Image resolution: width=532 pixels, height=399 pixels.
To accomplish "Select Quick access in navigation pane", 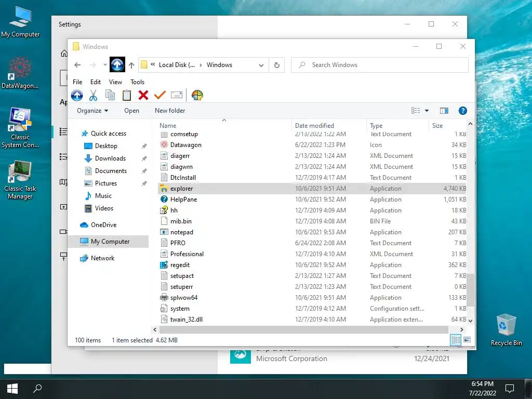I will 108,134.
